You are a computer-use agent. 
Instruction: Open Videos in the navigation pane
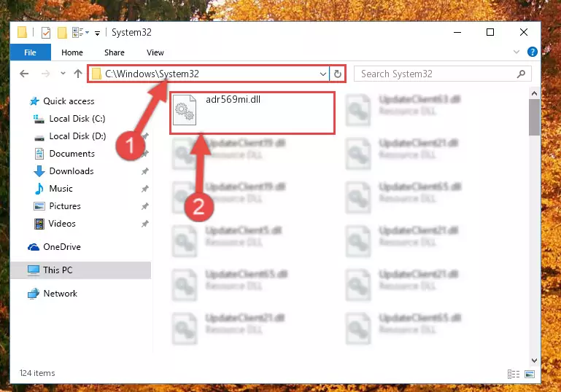tap(62, 224)
